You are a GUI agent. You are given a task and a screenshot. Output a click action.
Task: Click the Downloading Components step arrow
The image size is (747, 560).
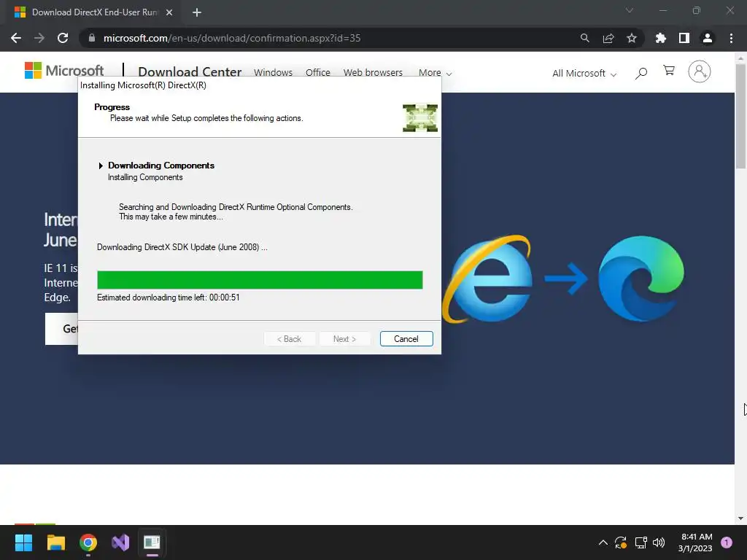click(x=101, y=166)
